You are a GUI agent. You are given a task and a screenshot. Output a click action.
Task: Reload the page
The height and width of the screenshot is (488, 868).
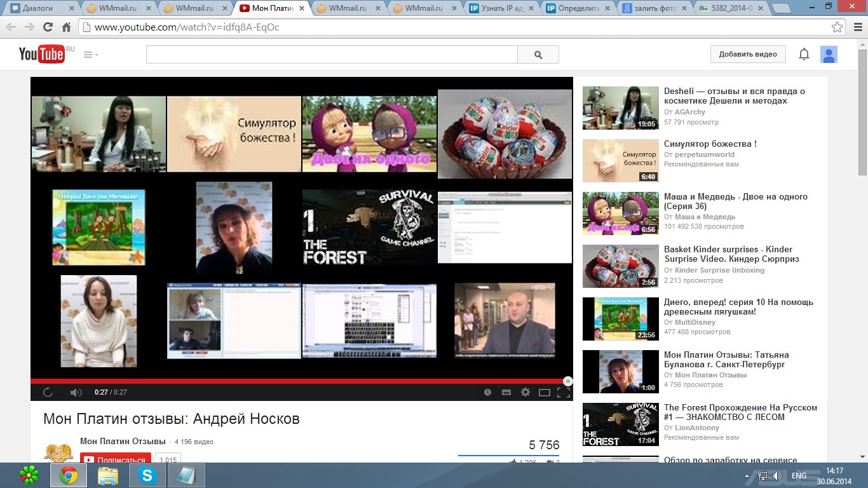tap(48, 27)
